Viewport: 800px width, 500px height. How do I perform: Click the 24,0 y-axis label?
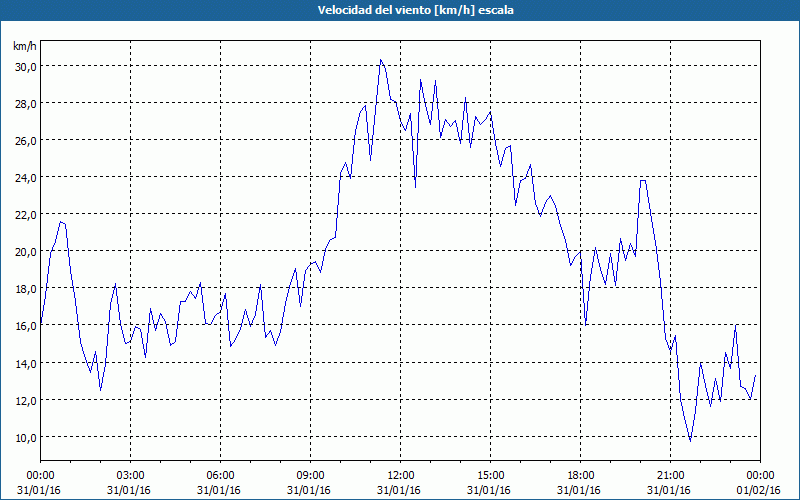25,178
